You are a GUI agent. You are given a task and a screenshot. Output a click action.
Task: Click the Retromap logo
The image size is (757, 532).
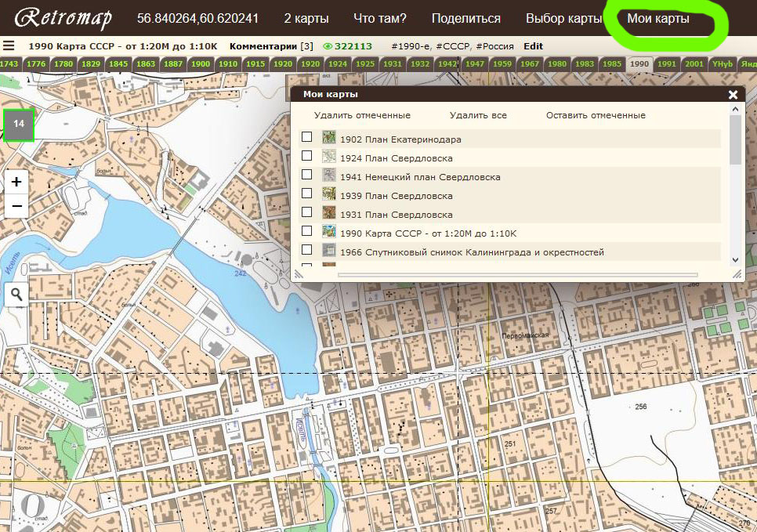coord(63,18)
